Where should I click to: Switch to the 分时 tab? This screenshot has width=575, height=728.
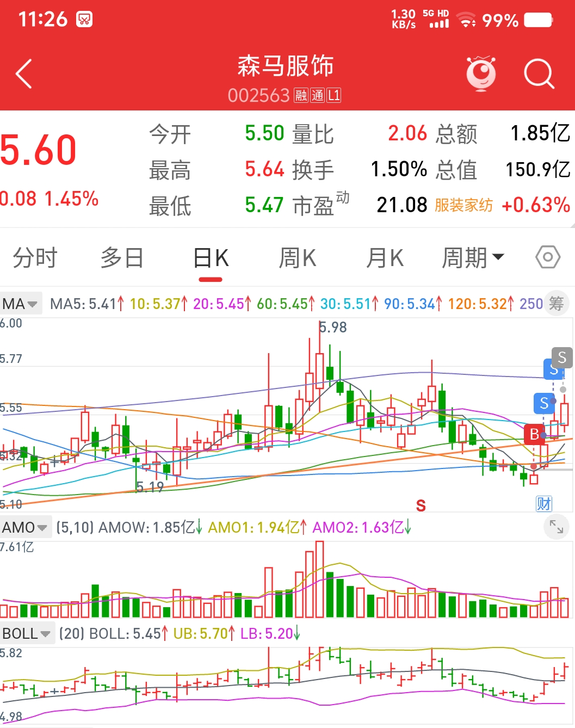coord(35,257)
